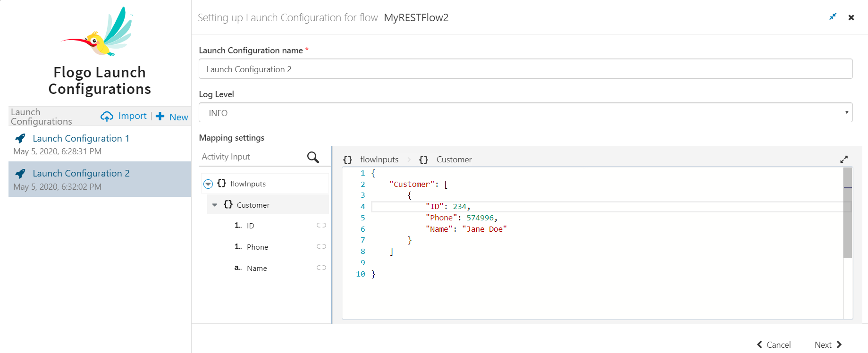Image resolution: width=868 pixels, height=353 pixels.
Task: Click the "ID": 234 line in editor
Action: pyautogui.click(x=448, y=207)
